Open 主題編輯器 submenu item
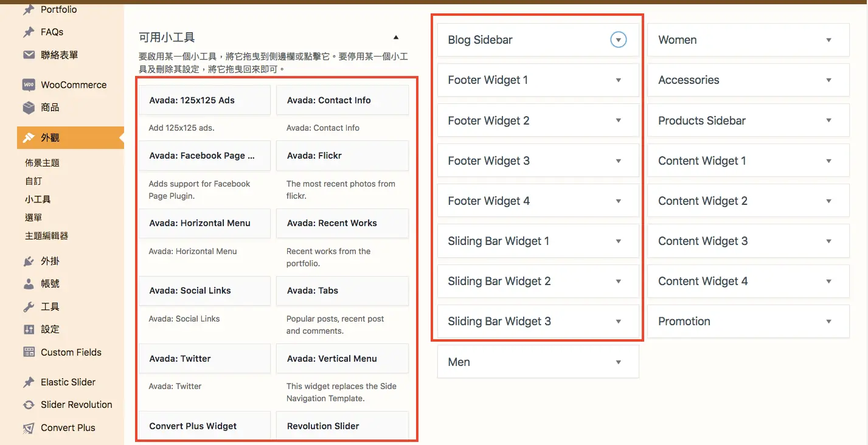 click(46, 236)
